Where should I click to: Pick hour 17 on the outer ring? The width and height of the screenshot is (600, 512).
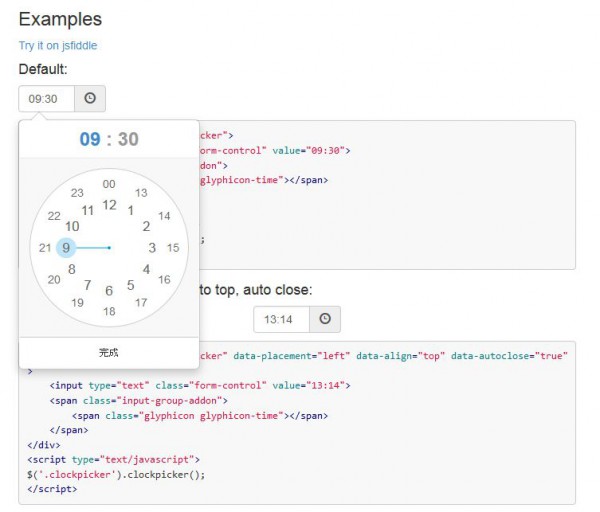[141, 303]
